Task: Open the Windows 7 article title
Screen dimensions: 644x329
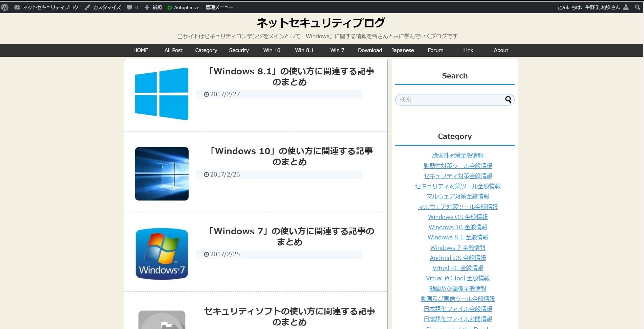Action: click(290, 237)
